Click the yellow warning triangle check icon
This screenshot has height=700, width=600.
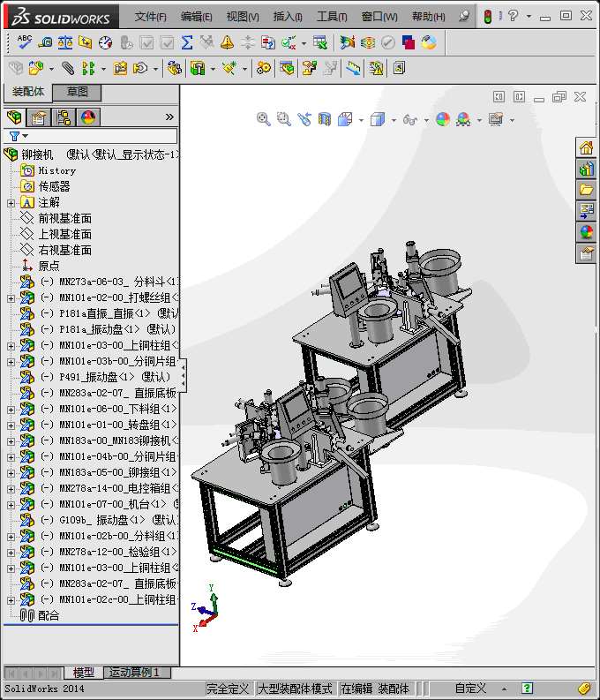click(227, 42)
